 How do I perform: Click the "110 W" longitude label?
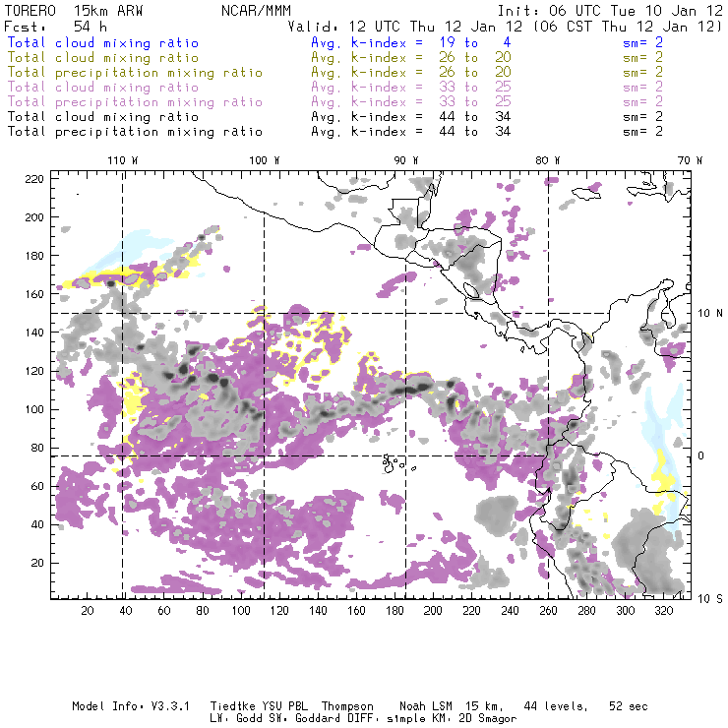(x=123, y=160)
